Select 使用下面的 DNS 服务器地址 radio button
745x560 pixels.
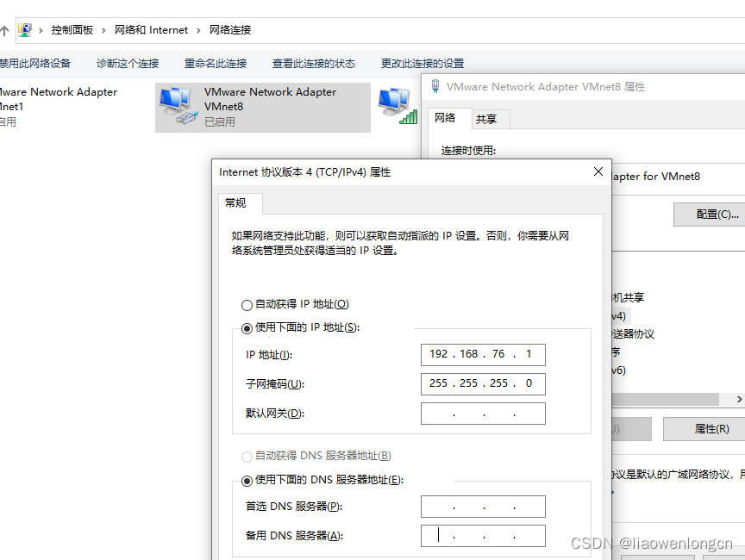[247, 479]
